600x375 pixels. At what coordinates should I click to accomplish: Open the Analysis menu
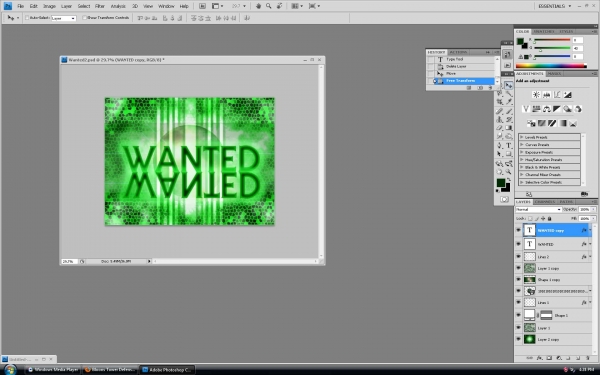point(118,6)
